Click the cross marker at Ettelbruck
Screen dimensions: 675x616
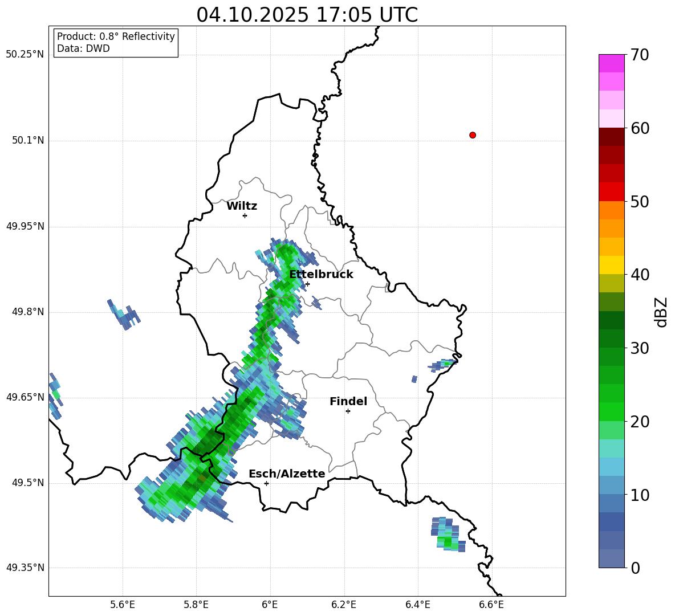click(307, 284)
